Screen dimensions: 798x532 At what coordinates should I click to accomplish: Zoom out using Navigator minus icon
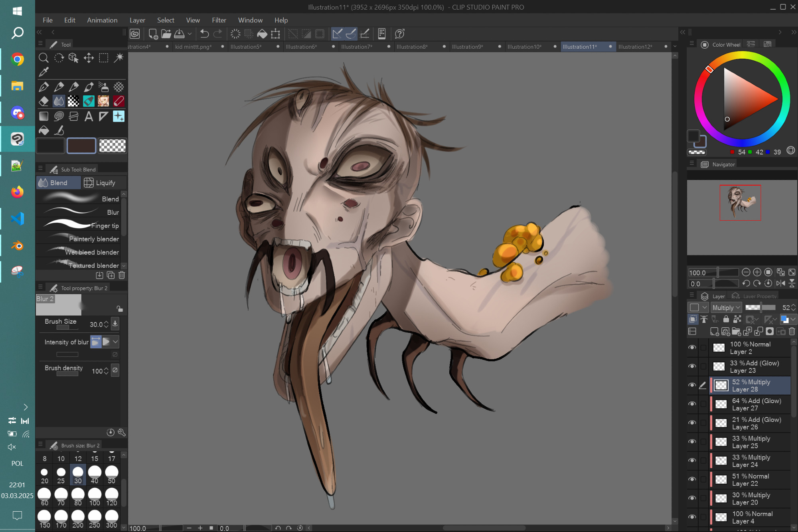(x=746, y=273)
